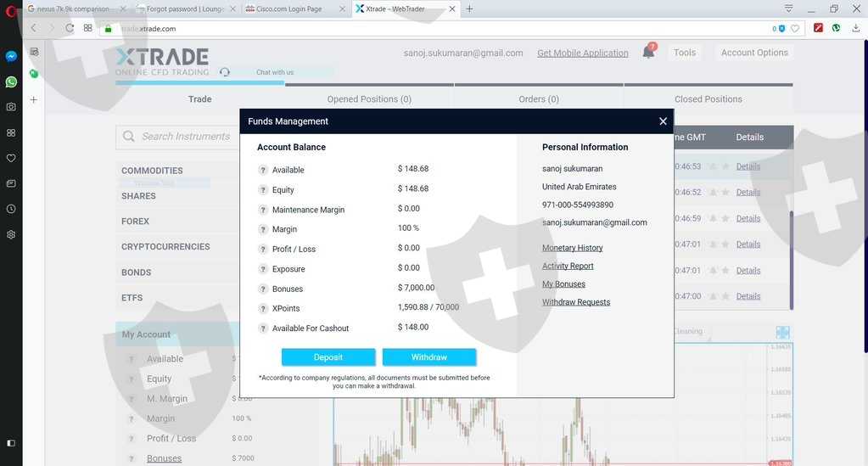Expand the ETFS category
Viewport: 868px width, 466px height.
click(x=132, y=298)
